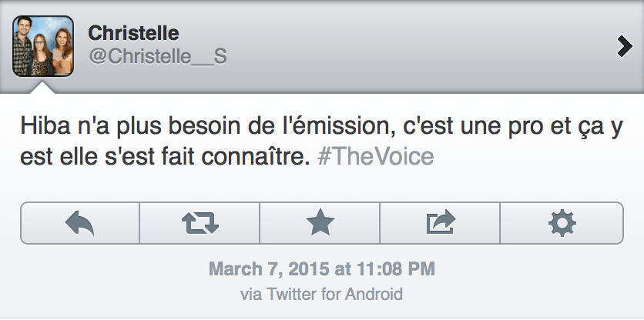644x320 pixels.
Task: Click the share arrow icon
Action: 441,223
